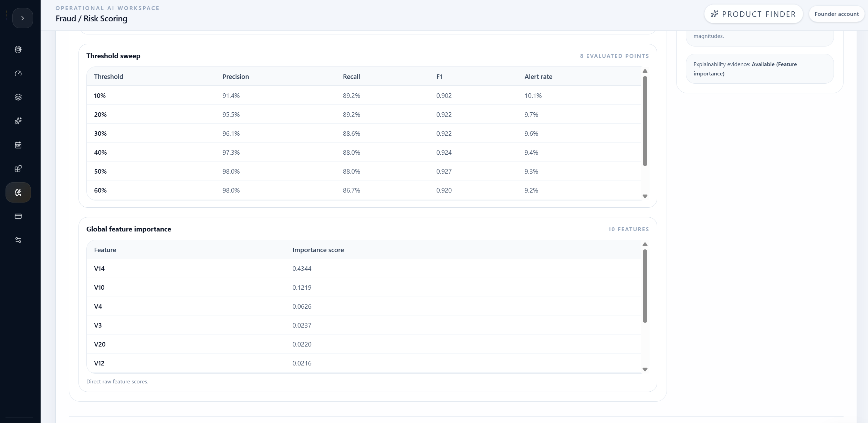Select the V14 feature row

click(364, 268)
